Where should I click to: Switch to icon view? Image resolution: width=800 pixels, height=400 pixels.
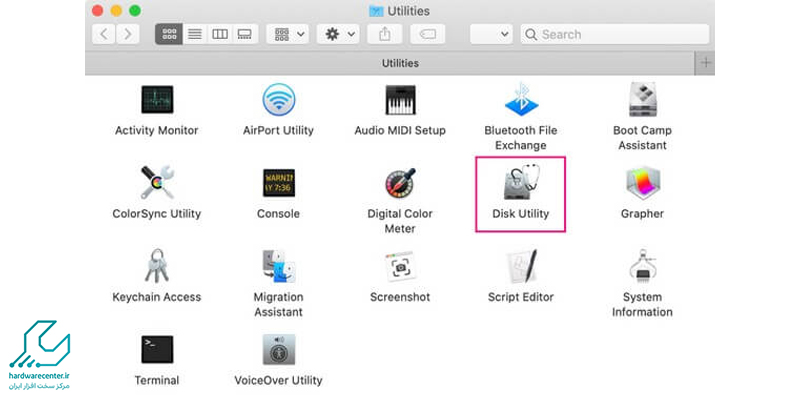[x=169, y=34]
